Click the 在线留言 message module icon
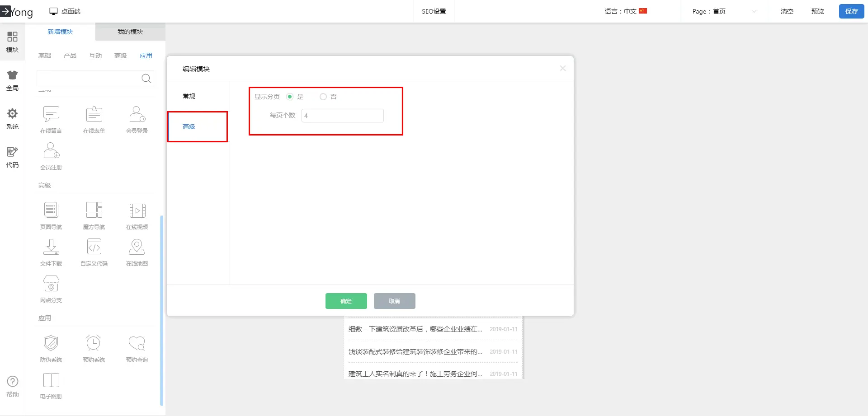This screenshot has width=868, height=416. tap(51, 114)
